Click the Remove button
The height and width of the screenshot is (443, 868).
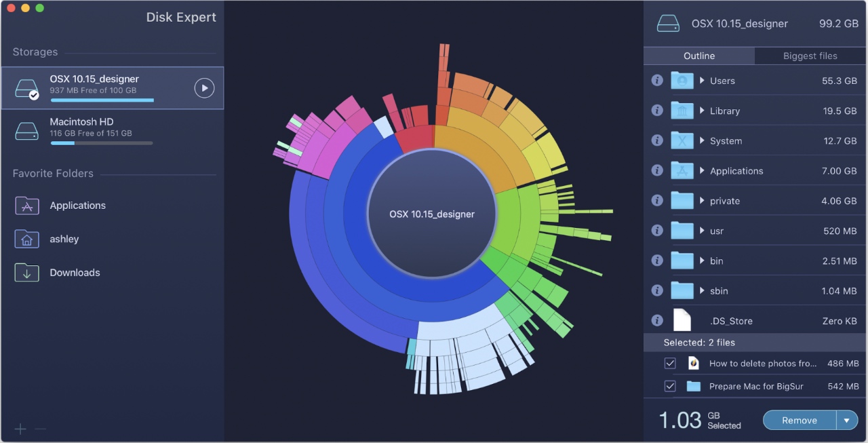pos(800,421)
